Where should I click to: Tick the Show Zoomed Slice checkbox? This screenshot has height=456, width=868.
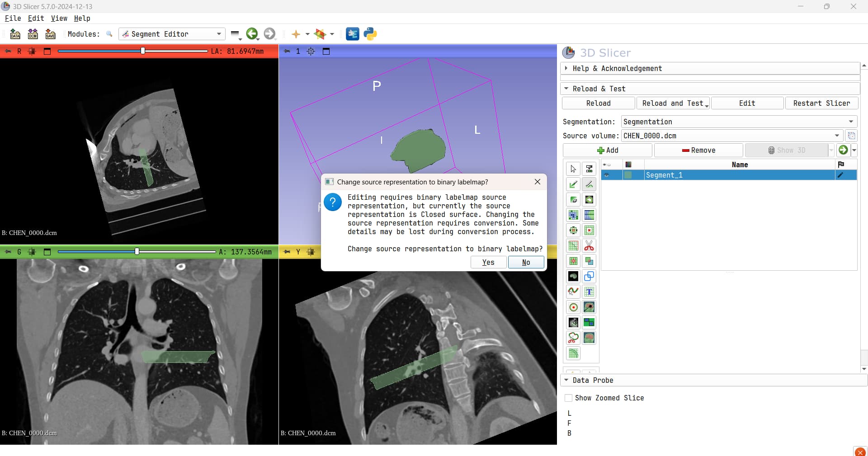568,398
